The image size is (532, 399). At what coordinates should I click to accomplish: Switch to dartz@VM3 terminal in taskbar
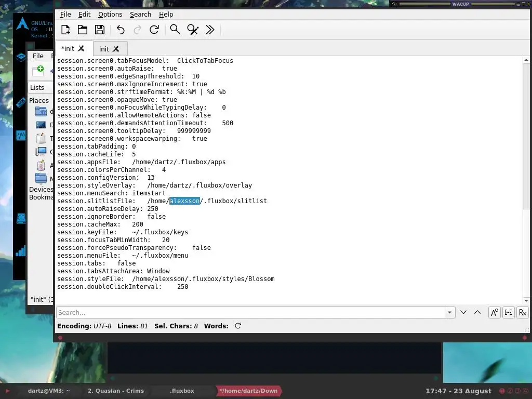(x=49, y=391)
